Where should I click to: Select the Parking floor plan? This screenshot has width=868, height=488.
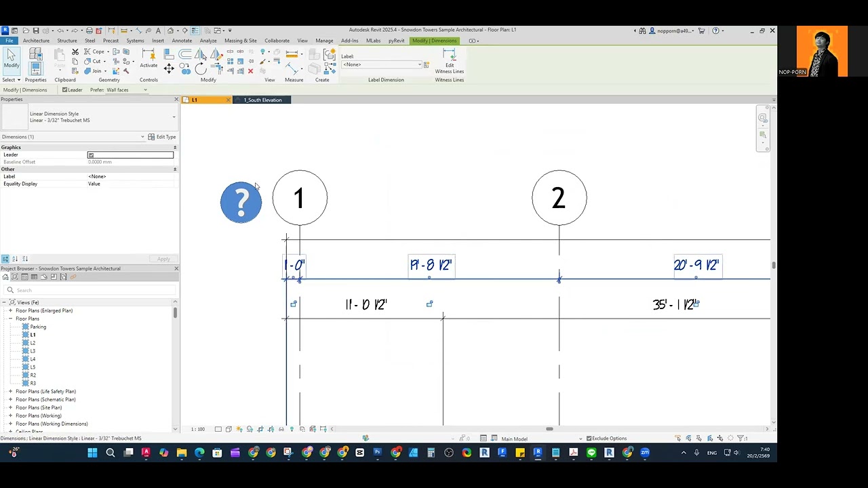pyautogui.click(x=38, y=327)
